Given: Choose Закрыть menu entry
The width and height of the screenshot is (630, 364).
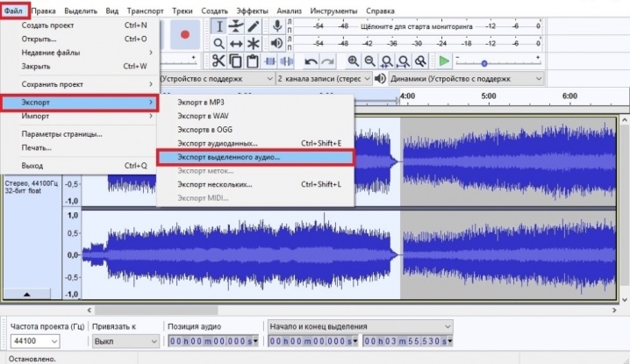Looking at the screenshot, I should [80, 67].
